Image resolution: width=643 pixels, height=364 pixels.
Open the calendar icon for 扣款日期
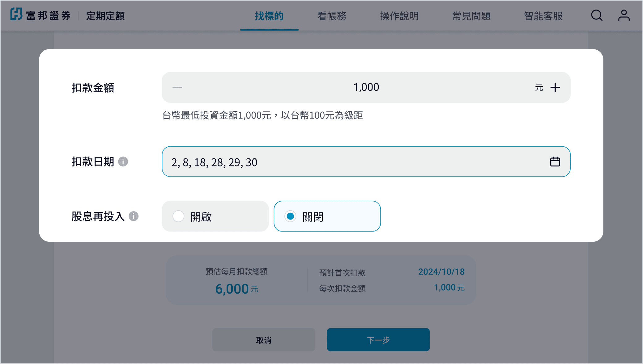coord(555,162)
